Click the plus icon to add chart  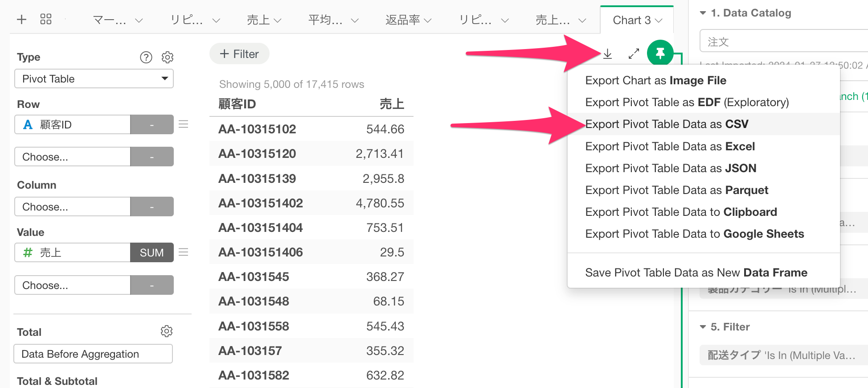point(21,20)
